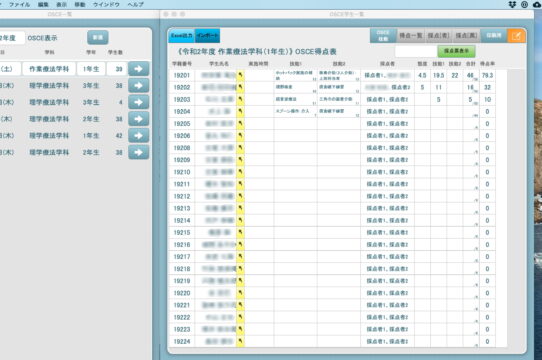The height and width of the screenshot is (360, 542).
Task: Click the 採点者 column header
Action: coord(387,64)
